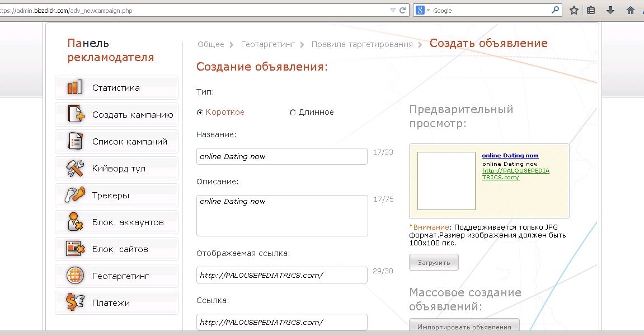Open browser downloads arrow icon
The height and width of the screenshot is (335, 644).
pyautogui.click(x=610, y=10)
